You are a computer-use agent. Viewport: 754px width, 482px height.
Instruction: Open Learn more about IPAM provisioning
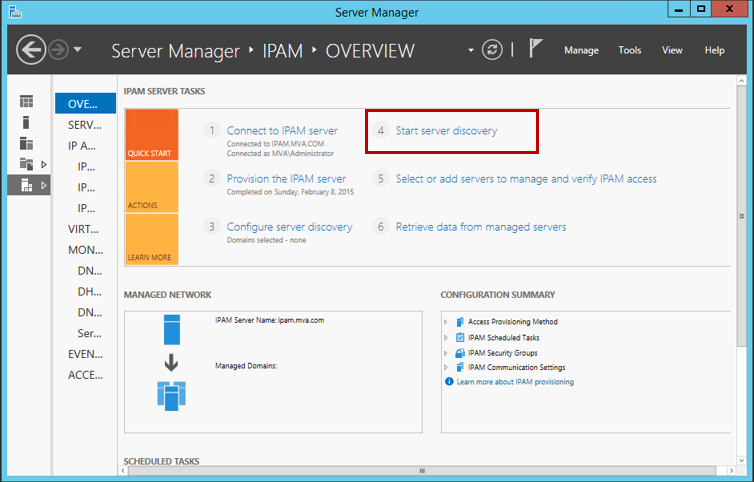coord(515,382)
